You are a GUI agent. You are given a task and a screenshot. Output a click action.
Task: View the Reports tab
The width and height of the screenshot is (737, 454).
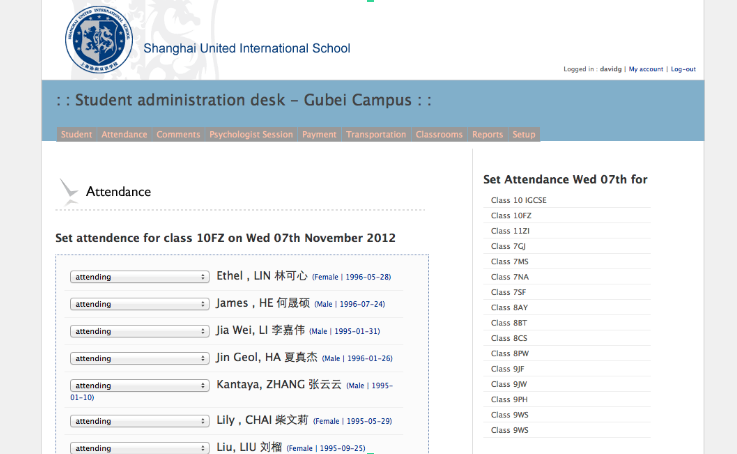[487, 134]
